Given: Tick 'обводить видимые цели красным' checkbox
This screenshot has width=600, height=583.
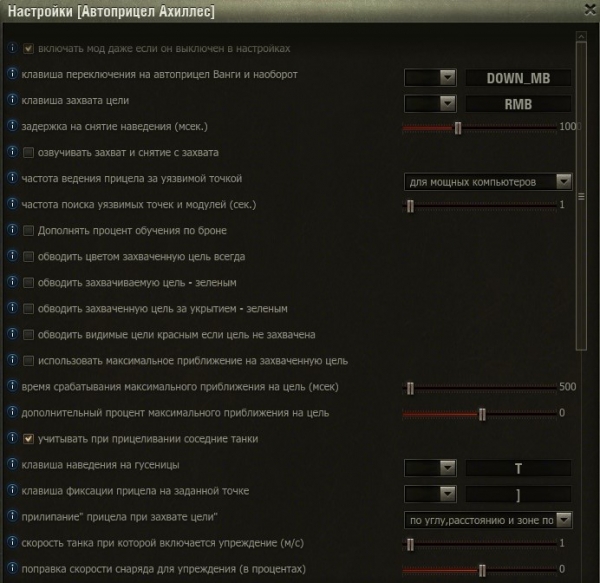Looking at the screenshot, I should (x=28, y=335).
